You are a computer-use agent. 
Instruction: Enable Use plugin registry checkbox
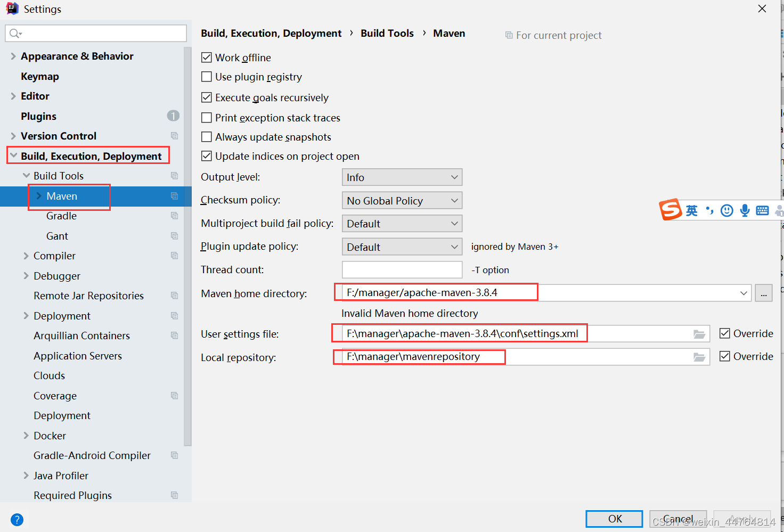point(207,77)
